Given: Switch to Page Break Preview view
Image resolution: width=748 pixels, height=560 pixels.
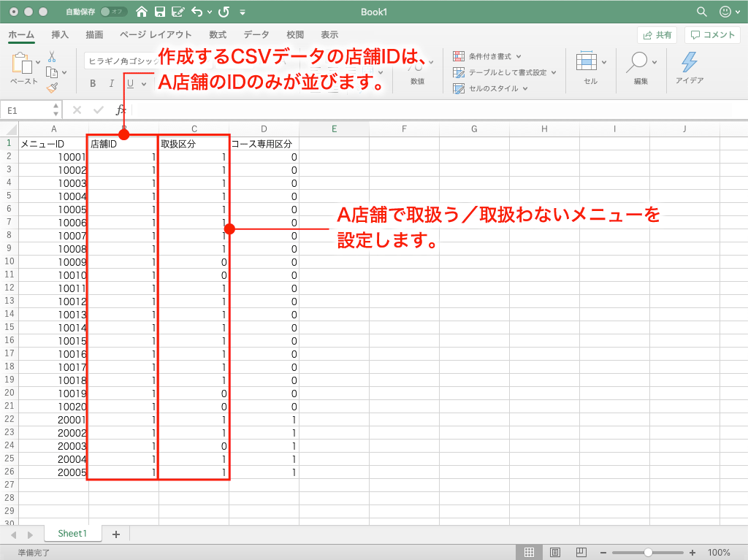Looking at the screenshot, I should pyautogui.click(x=581, y=553).
